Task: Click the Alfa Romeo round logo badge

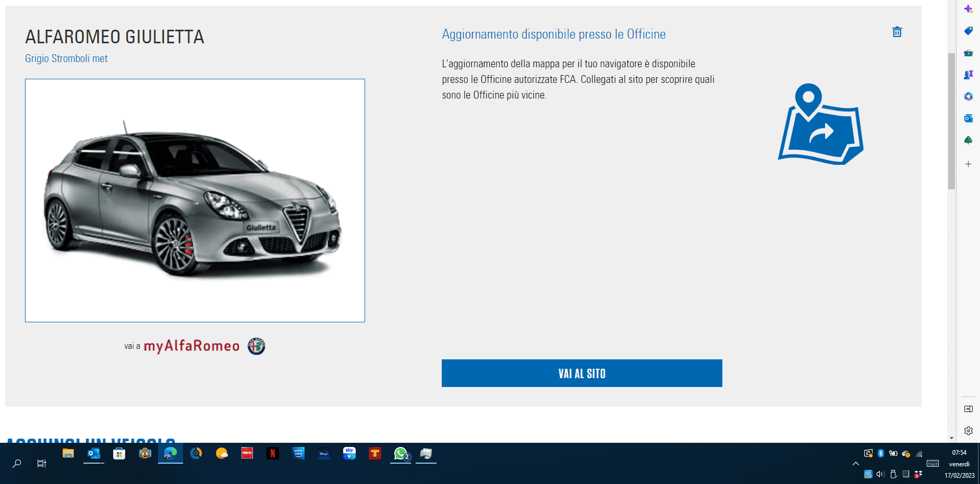Action: [256, 346]
